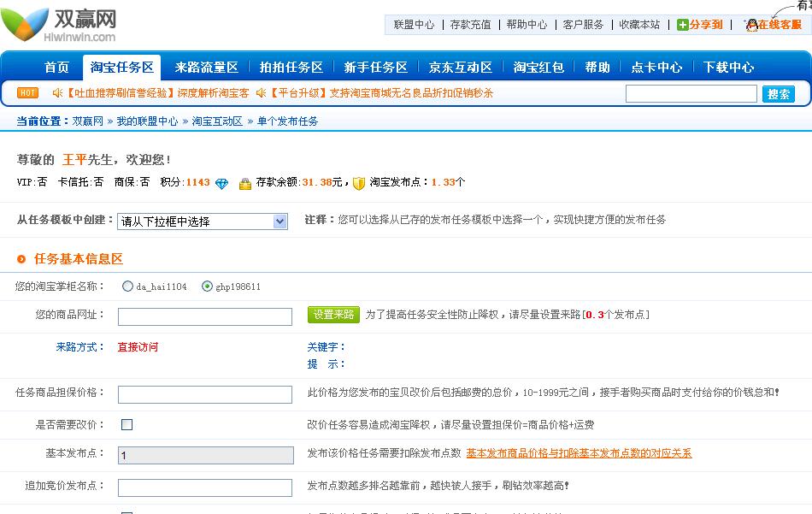Open 支持淘宝商城无名良品折扣促销秒杀 announcement link

tap(411, 93)
